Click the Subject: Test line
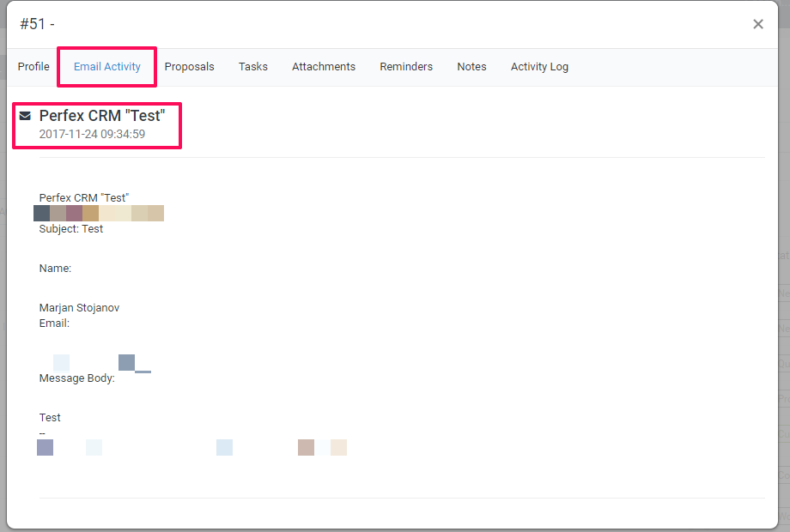Image resolution: width=790 pixels, height=532 pixels. [71, 229]
